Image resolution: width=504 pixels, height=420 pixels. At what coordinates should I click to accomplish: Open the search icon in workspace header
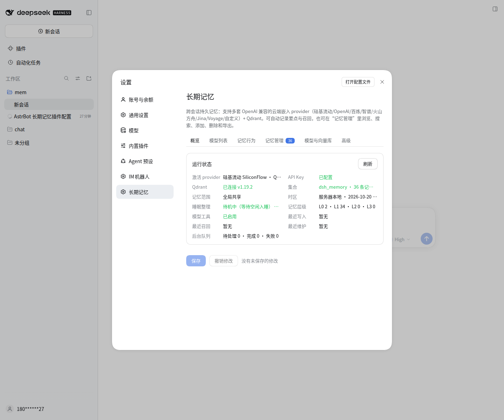click(x=66, y=78)
